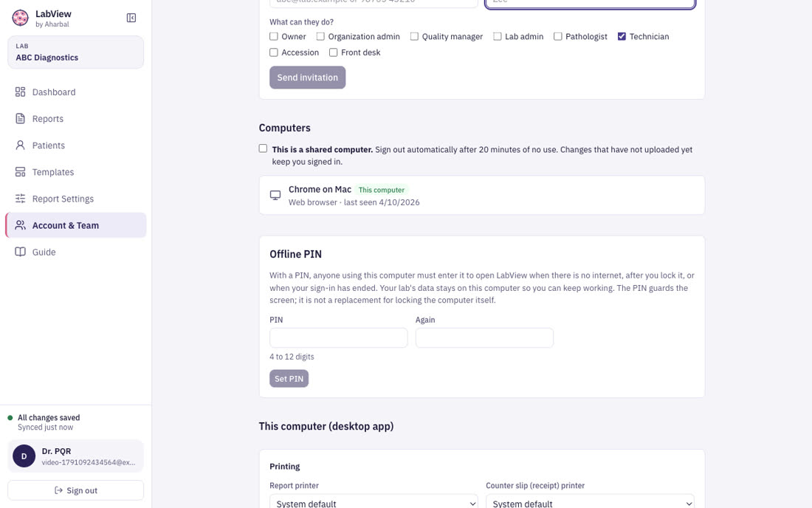Open the ABC Diagnostics lab selector
The width and height of the screenshot is (812, 508).
point(75,52)
